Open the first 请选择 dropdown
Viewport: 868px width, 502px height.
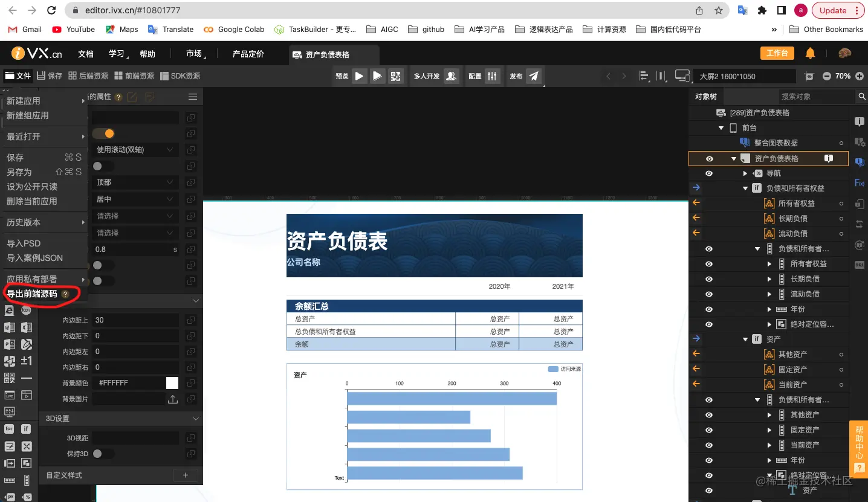click(134, 216)
